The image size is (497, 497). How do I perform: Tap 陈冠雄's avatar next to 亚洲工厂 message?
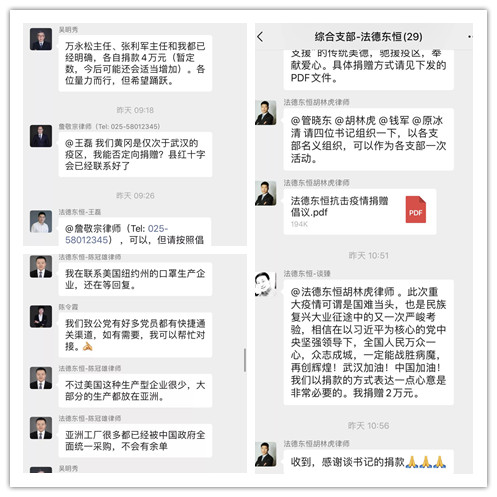pos(41,428)
